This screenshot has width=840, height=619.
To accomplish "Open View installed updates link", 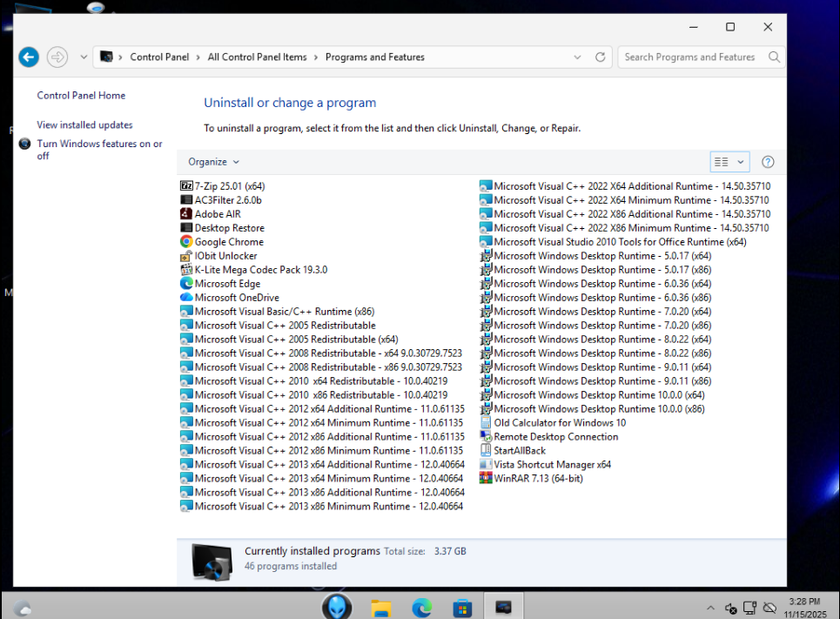I will point(84,124).
